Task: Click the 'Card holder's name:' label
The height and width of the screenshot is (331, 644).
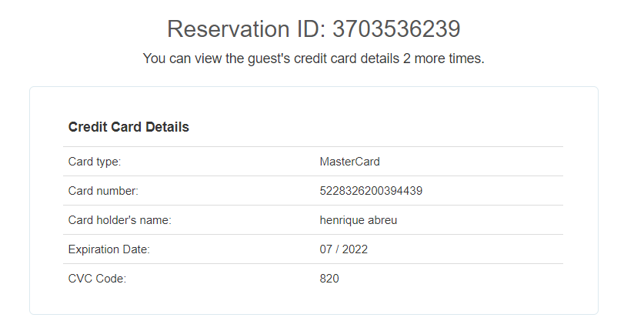Action: tap(119, 220)
